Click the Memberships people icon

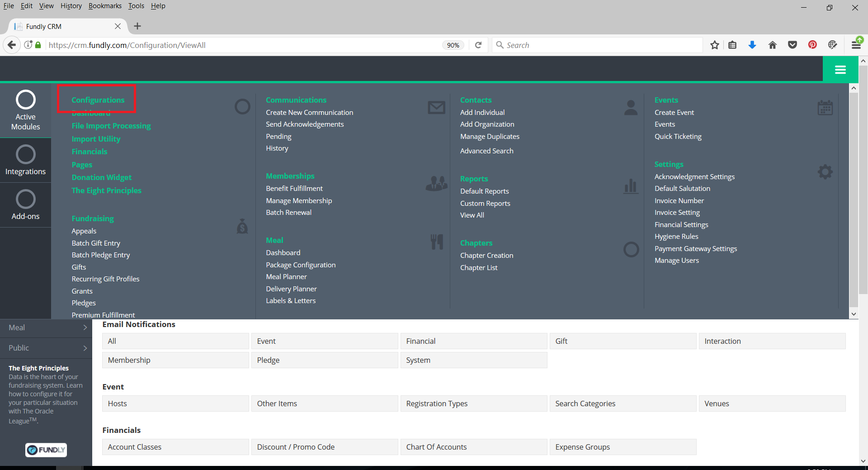(436, 183)
